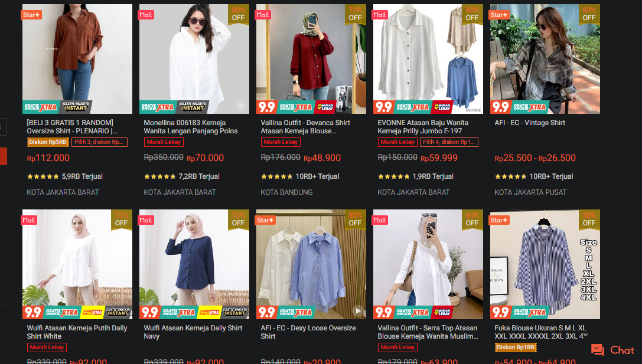Click 'KOTA BANDUNG' location text

point(286,192)
